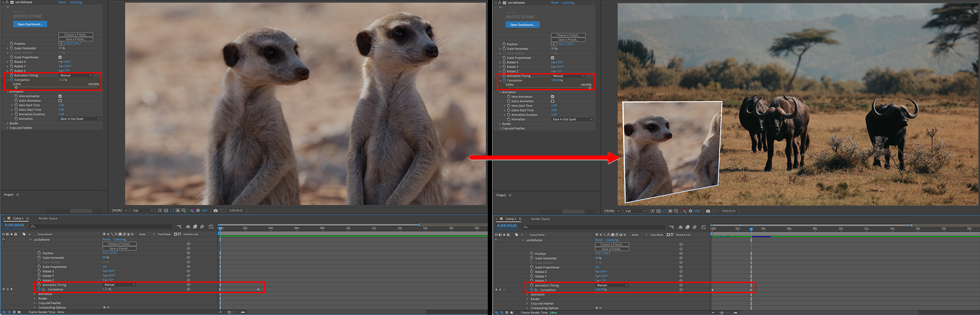Click Completion slider handle in right Effect Controls
This screenshot has width=980, height=315.
590,88
